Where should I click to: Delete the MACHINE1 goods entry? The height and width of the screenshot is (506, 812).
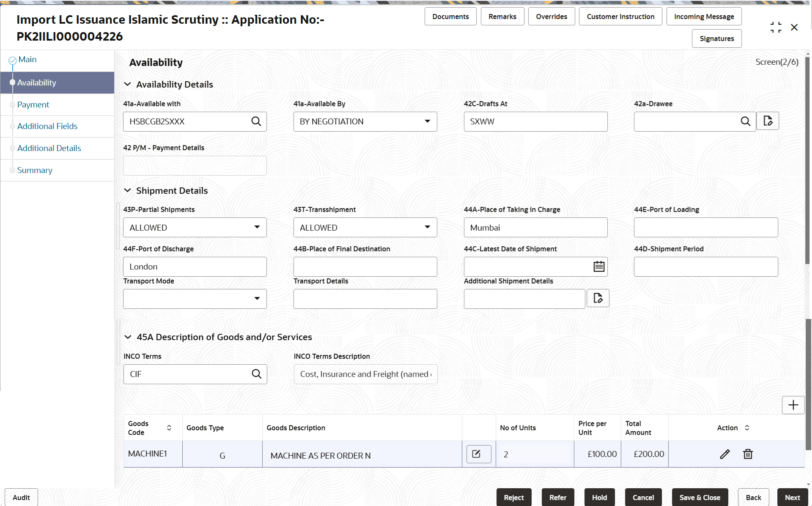coord(748,454)
